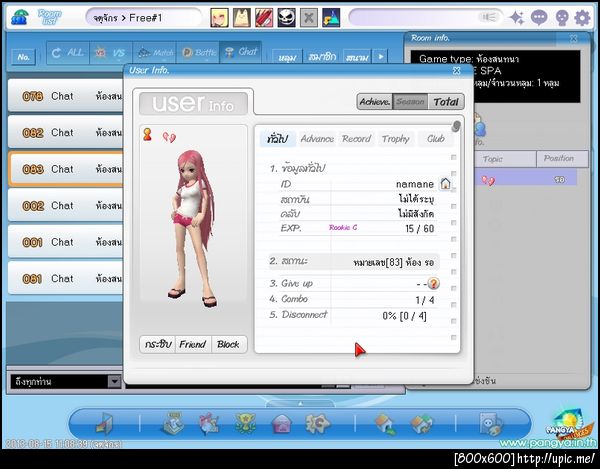This screenshot has width=600, height=469.
Task: Select the VS room filter tab
Action: pos(111,52)
